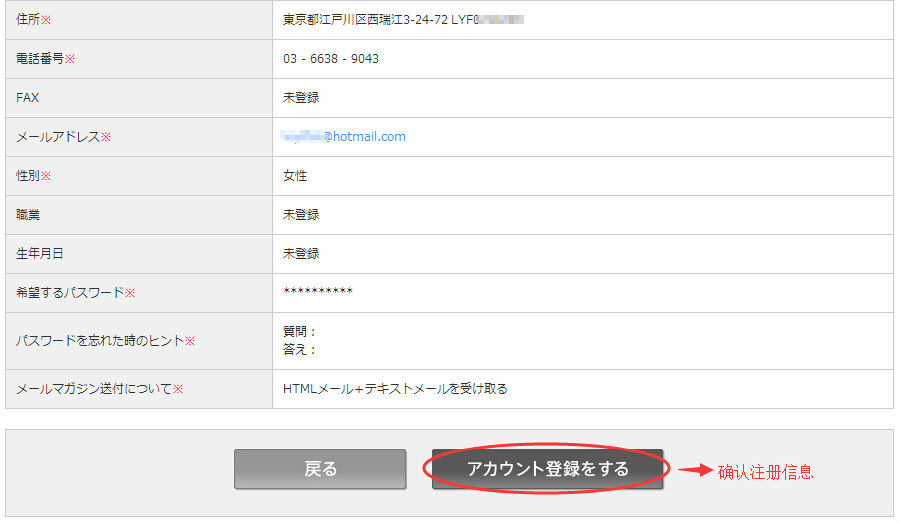
Task: Click the FAX row label
Action: pyautogui.click(x=28, y=98)
